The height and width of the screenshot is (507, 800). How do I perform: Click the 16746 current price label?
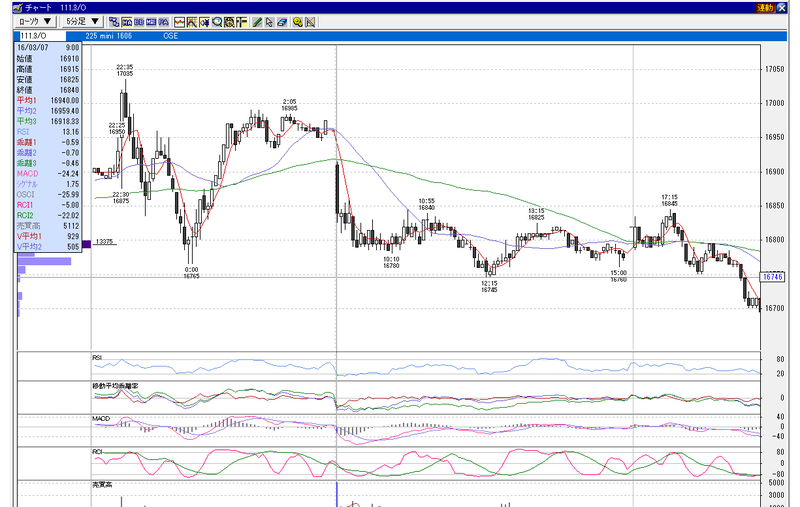pos(772,277)
